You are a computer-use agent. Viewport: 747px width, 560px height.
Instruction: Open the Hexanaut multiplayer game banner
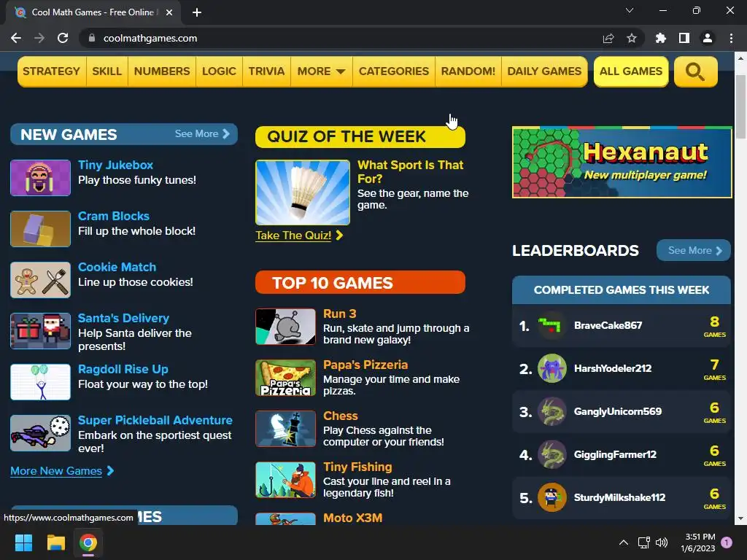pyautogui.click(x=622, y=162)
